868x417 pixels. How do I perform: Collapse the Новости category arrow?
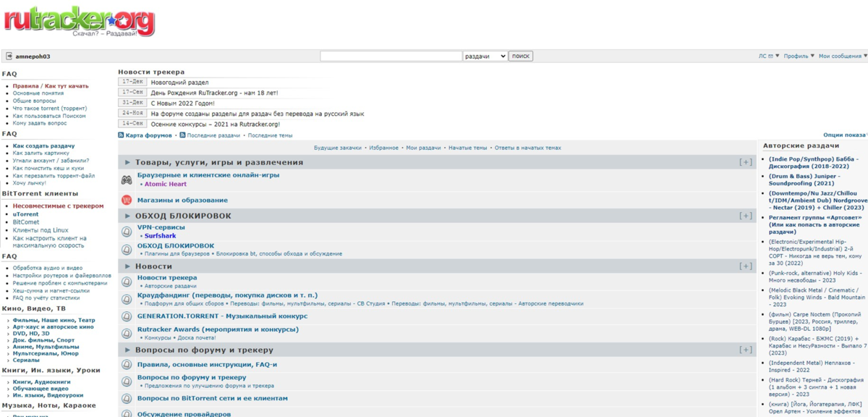click(x=128, y=266)
